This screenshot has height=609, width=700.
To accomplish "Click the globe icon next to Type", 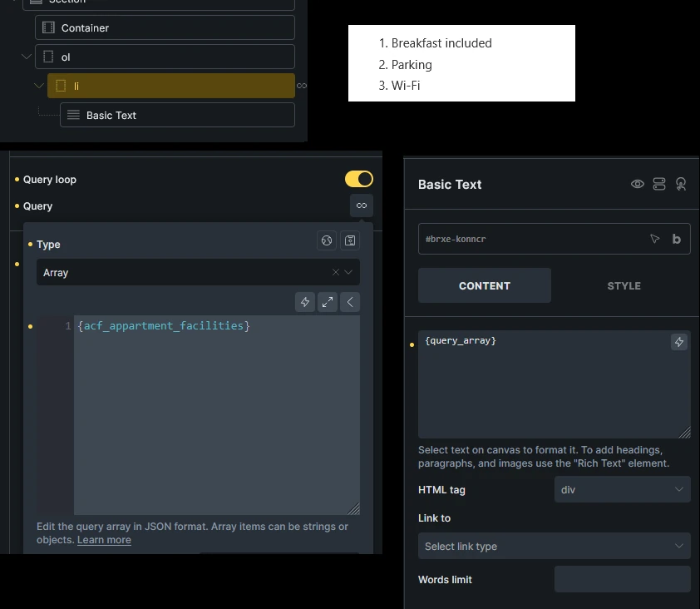I will pyautogui.click(x=327, y=240).
